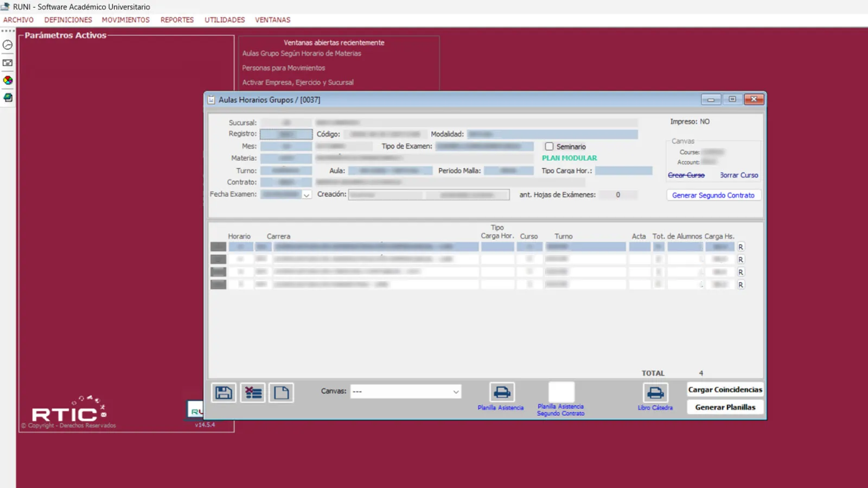Click the Aulas Horarios Grupos window title icon
This screenshot has height=488, width=868.
[x=212, y=100]
